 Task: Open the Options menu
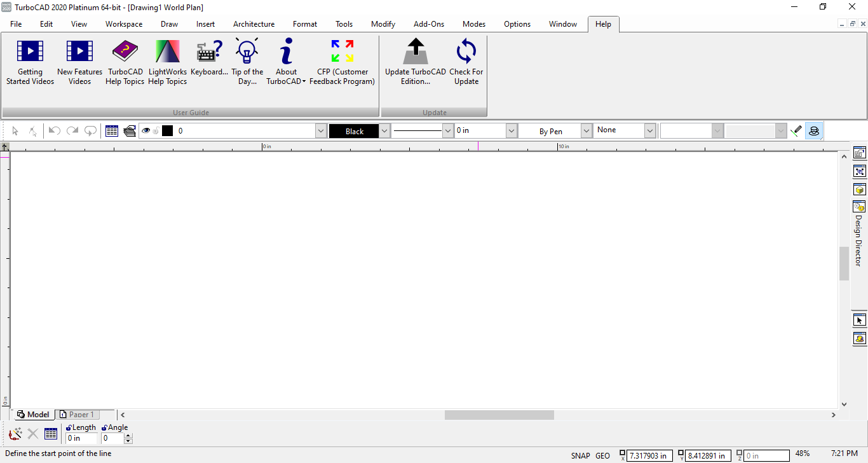(x=517, y=24)
